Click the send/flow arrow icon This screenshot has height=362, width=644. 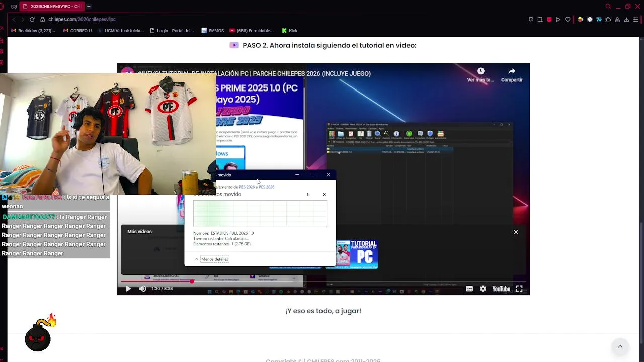point(558,20)
